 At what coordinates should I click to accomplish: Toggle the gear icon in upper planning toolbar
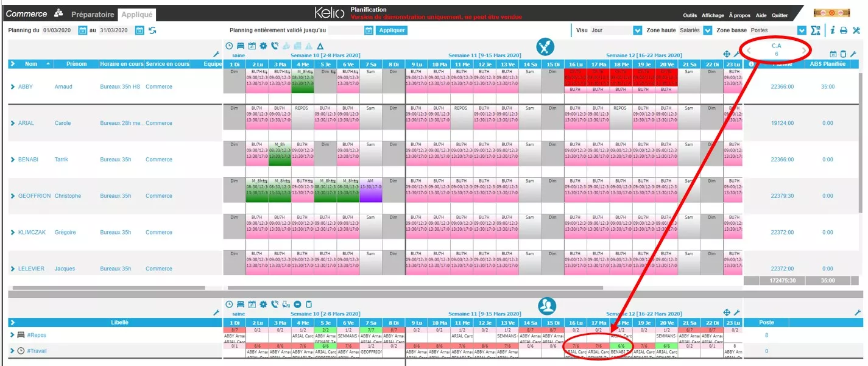click(x=263, y=46)
